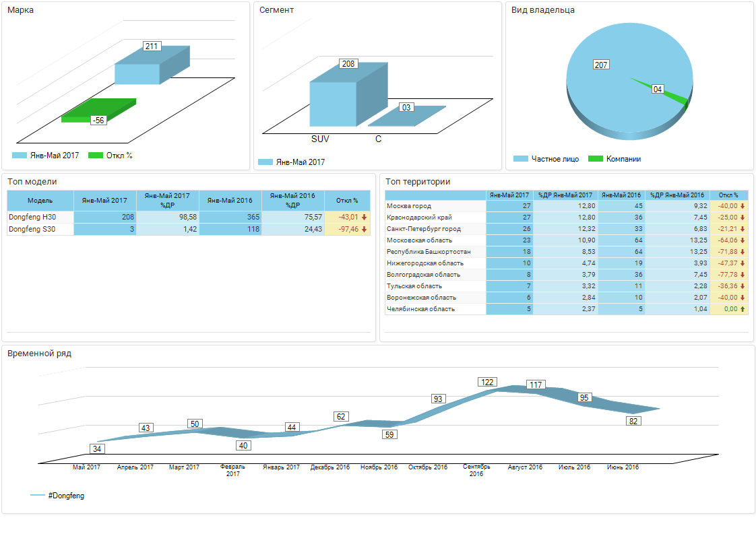Sort by the Модель column header
The width and height of the screenshot is (756, 534).
[40, 201]
